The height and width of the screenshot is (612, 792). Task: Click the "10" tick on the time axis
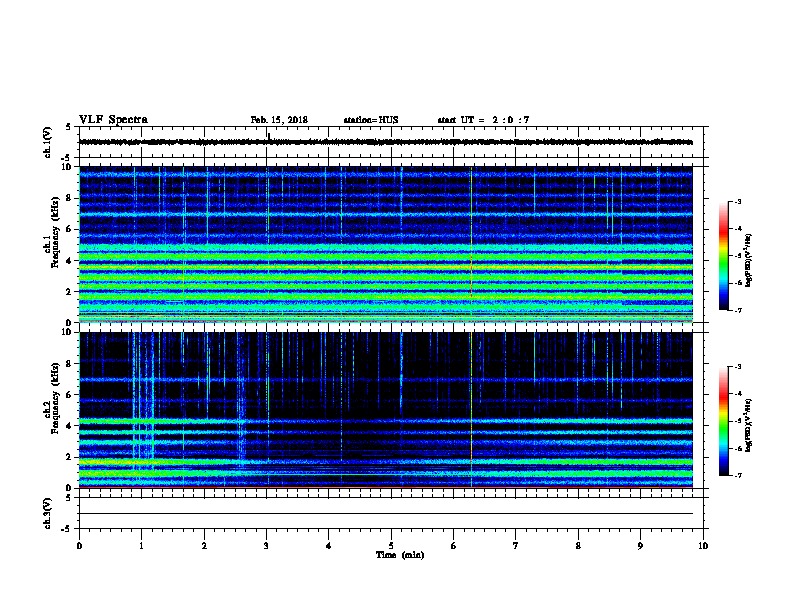(703, 545)
